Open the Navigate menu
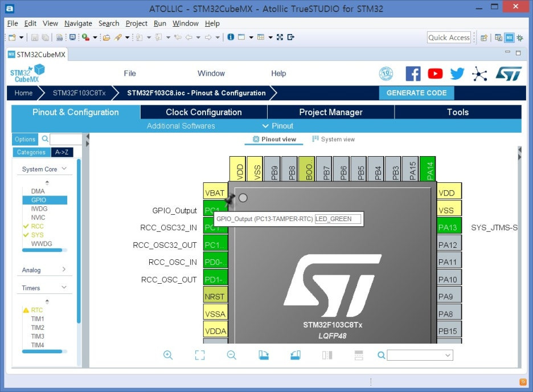The image size is (533, 392). 78,23
